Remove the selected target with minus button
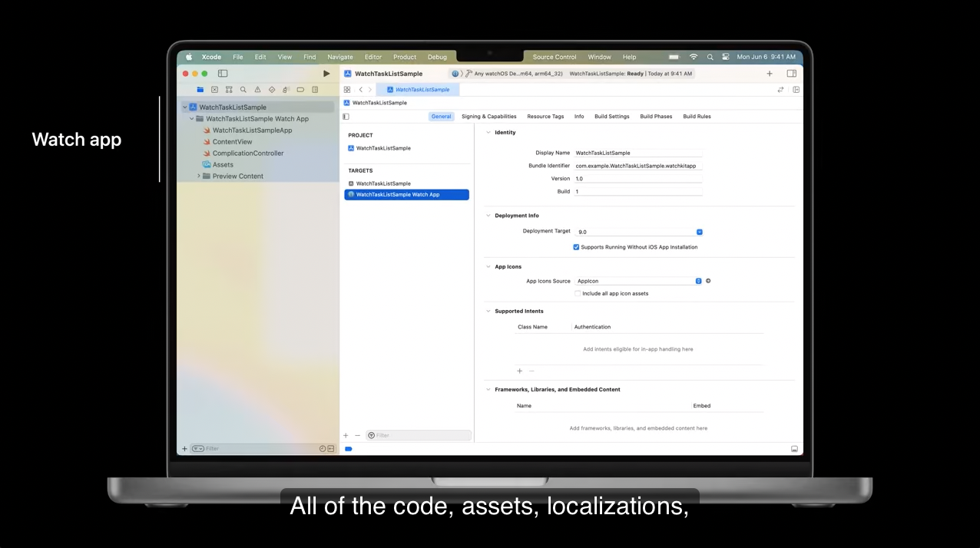This screenshot has height=548, width=980. [357, 435]
